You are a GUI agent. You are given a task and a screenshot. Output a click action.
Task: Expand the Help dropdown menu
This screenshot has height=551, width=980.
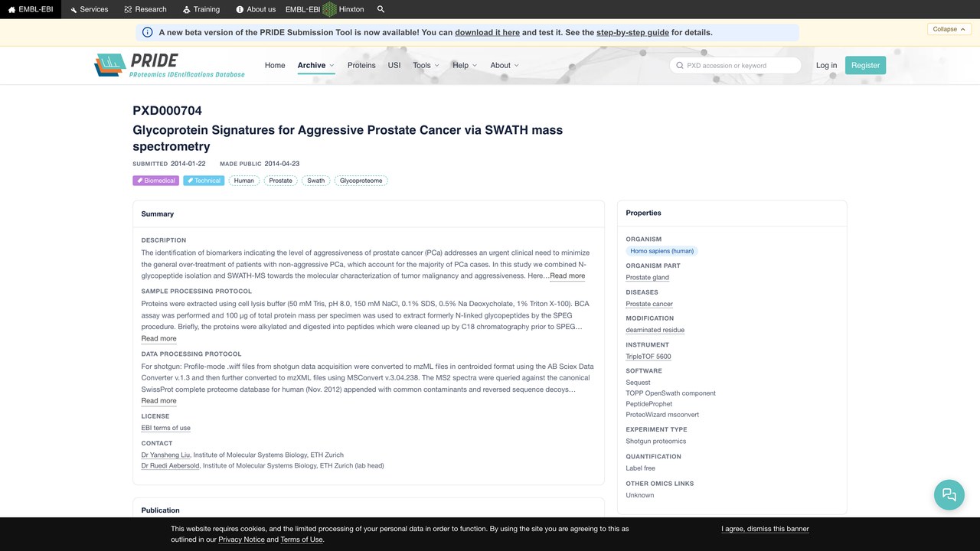(465, 65)
